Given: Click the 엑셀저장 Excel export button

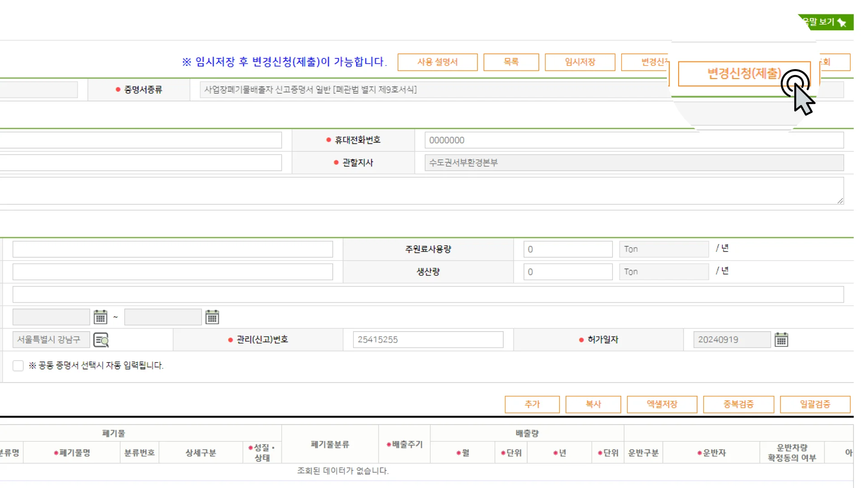Looking at the screenshot, I should tap(661, 404).
